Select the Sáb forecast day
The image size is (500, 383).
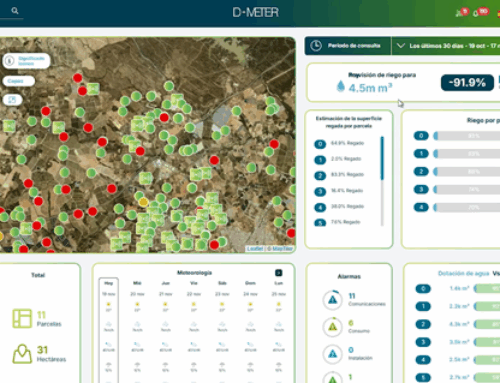pyautogui.click(x=222, y=283)
